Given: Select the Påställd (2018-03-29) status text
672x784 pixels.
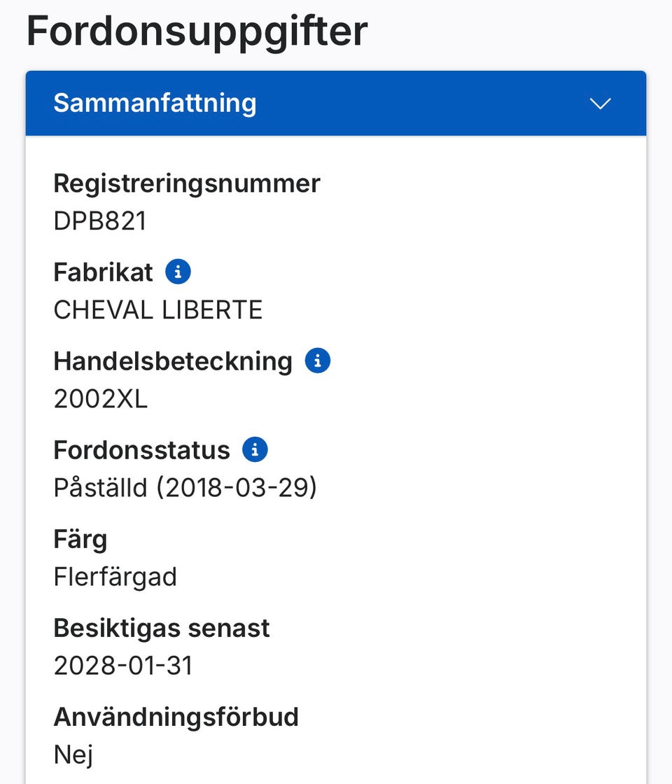Looking at the screenshot, I should [x=185, y=488].
